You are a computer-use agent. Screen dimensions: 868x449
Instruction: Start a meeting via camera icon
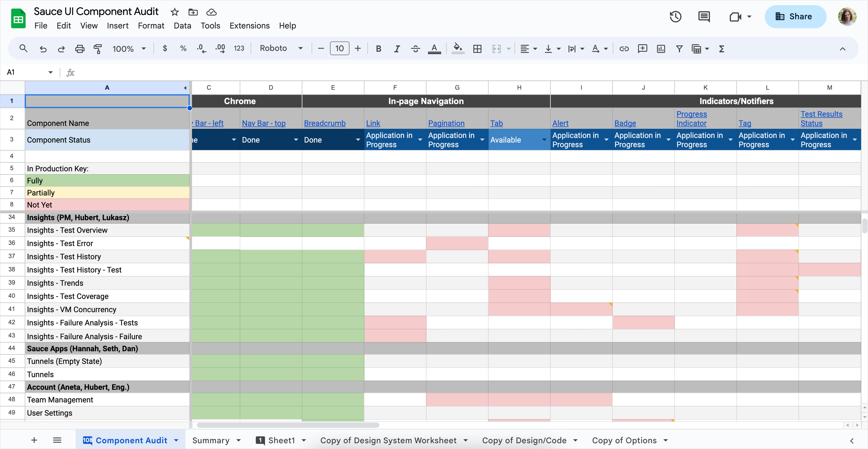point(735,16)
